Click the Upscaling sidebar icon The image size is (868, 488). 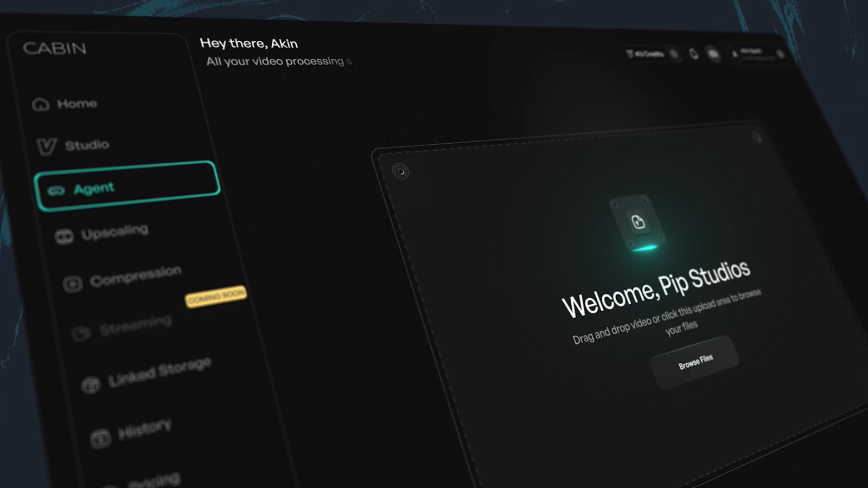coord(64,236)
